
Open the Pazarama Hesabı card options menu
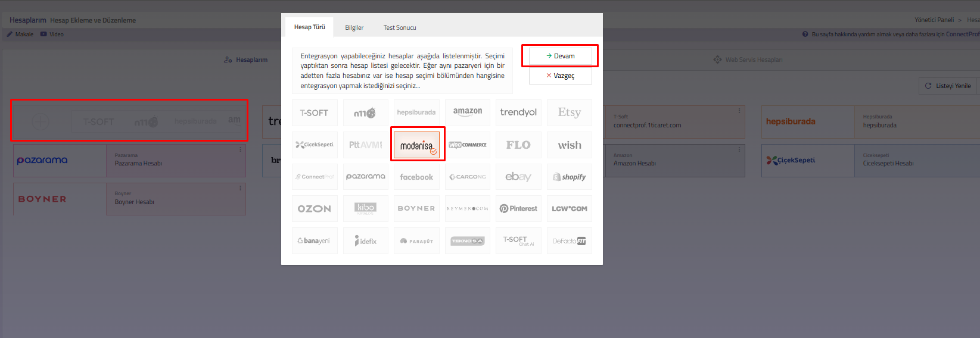[x=241, y=149]
